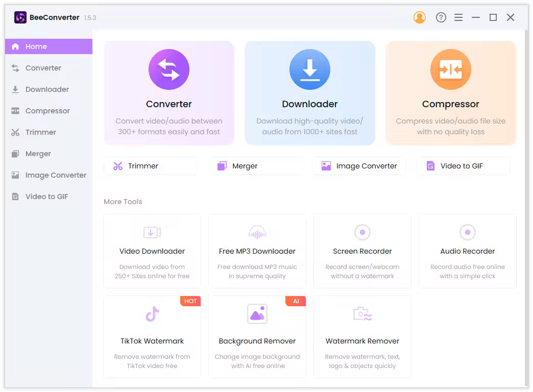Go to Downloader in the sidebar
This screenshot has height=392, width=533.
47,89
